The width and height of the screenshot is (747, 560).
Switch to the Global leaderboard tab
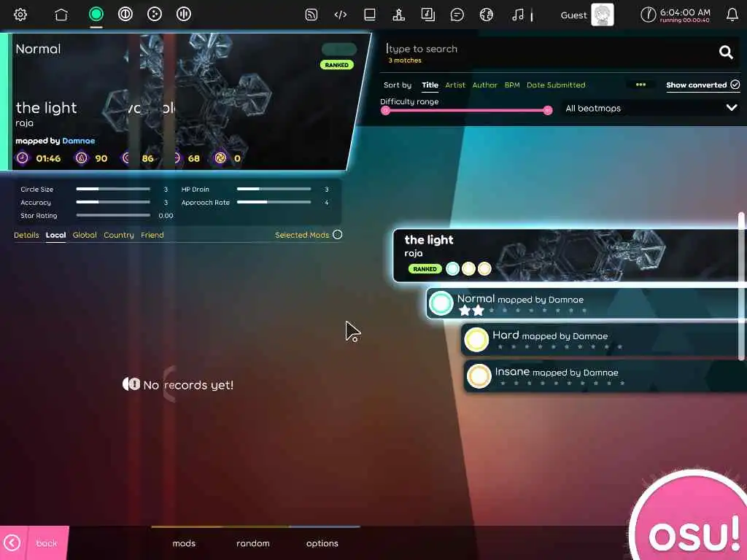(x=85, y=235)
